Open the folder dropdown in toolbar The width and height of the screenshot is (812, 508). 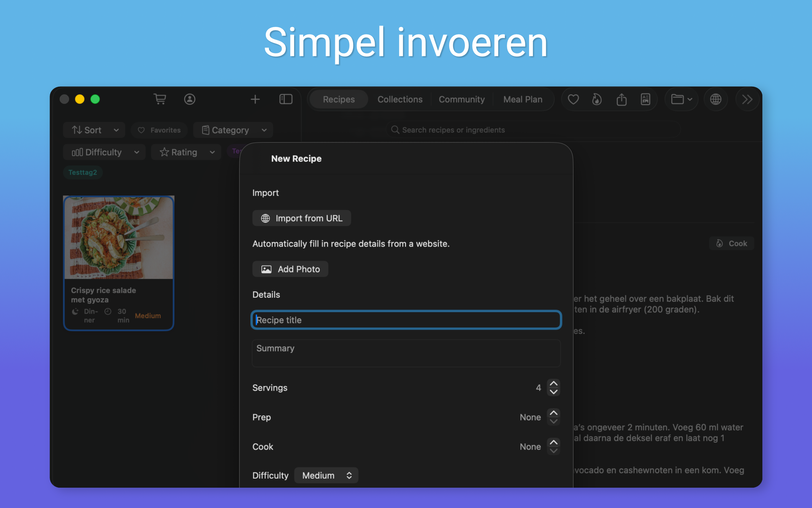pos(681,99)
